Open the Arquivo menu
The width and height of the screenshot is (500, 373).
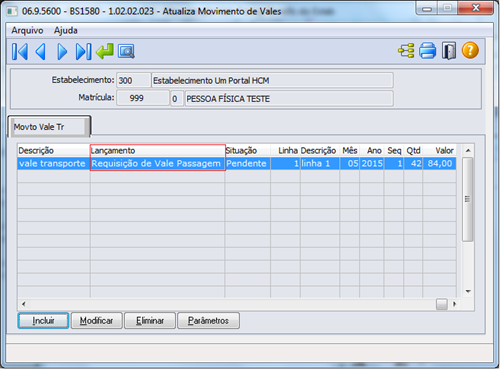27,30
